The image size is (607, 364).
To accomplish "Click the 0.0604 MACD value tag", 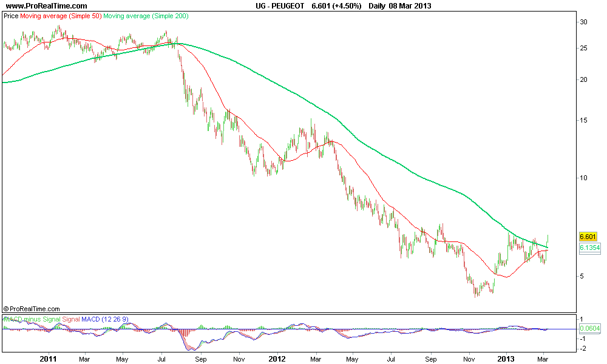I will point(589,329).
